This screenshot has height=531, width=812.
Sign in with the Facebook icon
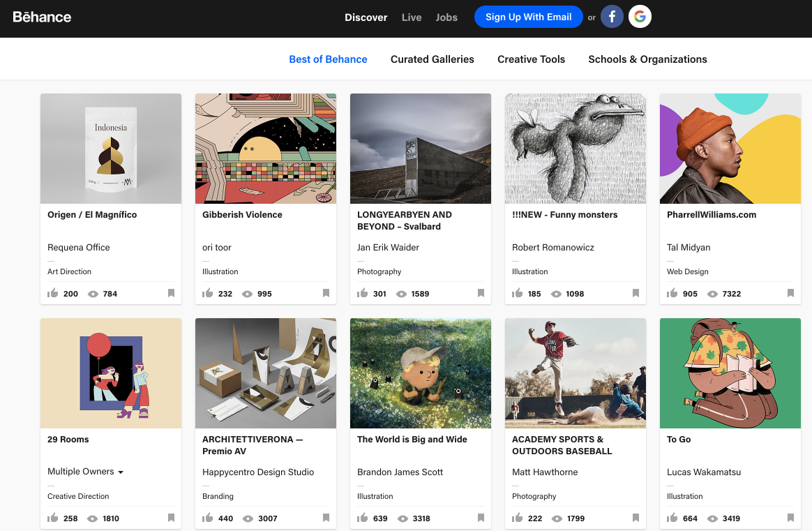[612, 17]
